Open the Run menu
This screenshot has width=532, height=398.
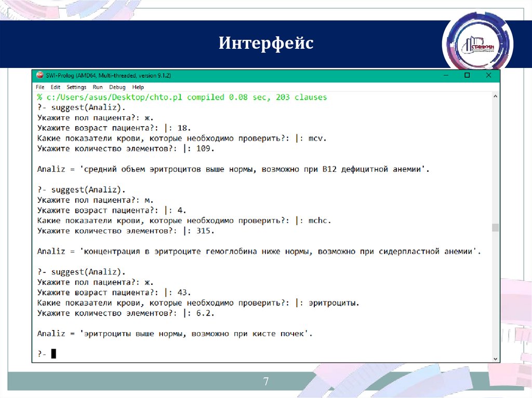[x=98, y=87]
